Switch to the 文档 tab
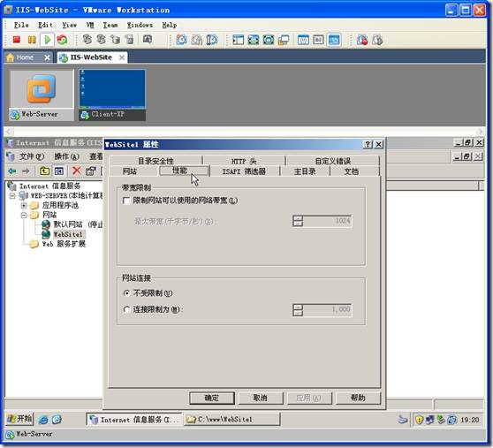The width and height of the screenshot is (493, 448). (x=352, y=171)
